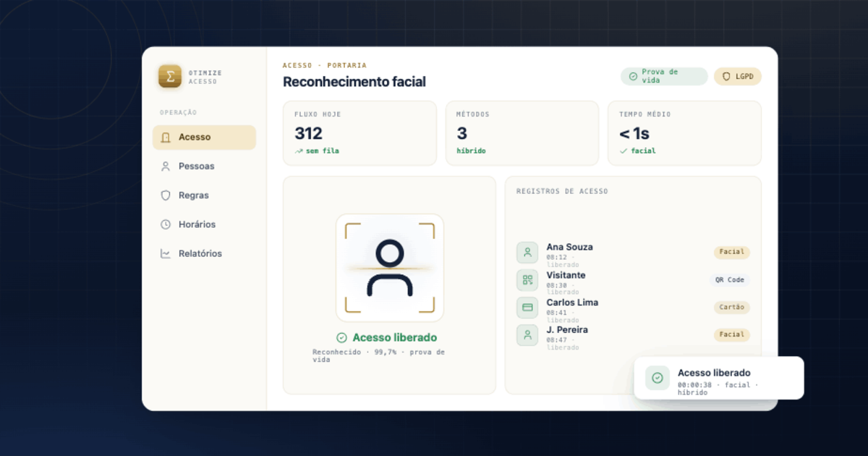Open the Relatórios section

[204, 253]
